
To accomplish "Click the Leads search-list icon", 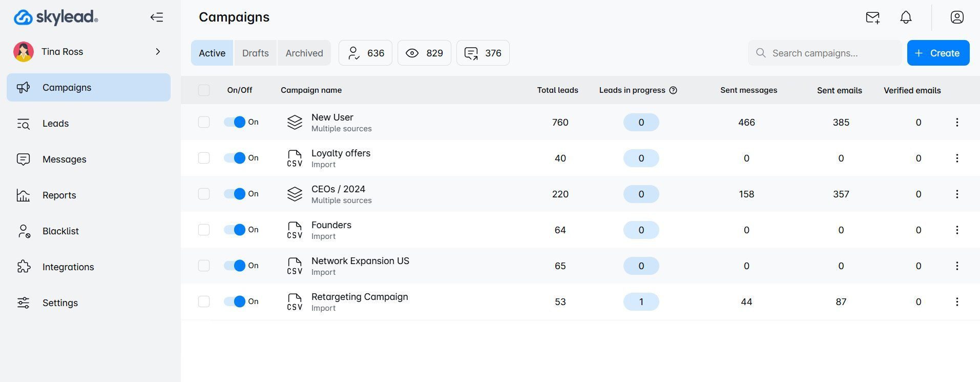I will pos(23,124).
